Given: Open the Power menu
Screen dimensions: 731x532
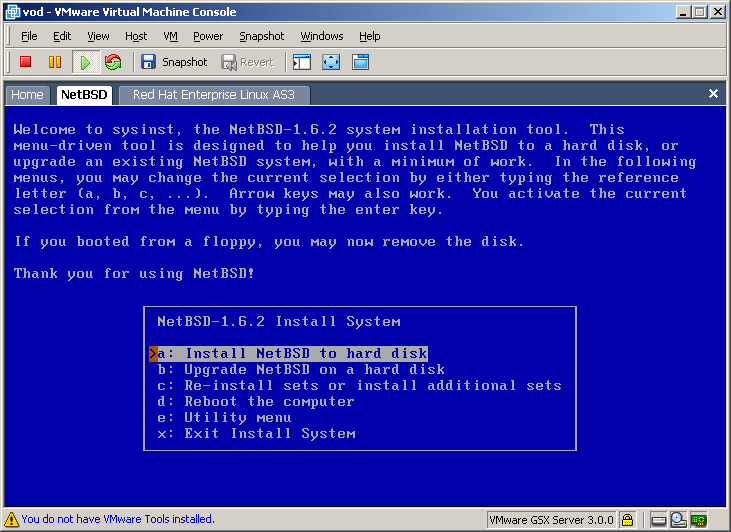Looking at the screenshot, I should coord(208,36).
